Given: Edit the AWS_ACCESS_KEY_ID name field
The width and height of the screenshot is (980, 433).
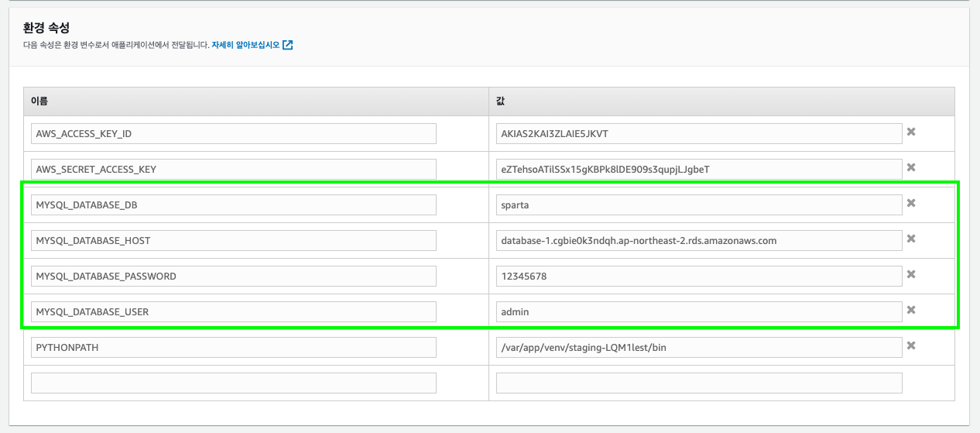Looking at the screenshot, I should coord(234,133).
